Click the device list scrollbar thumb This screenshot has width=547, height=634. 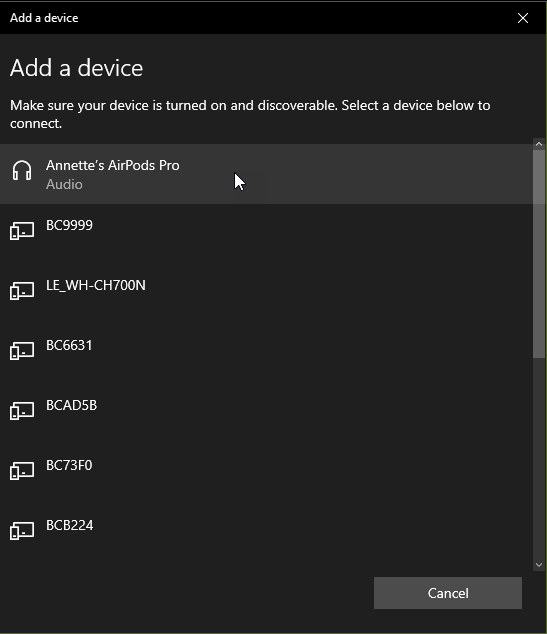tap(539, 254)
